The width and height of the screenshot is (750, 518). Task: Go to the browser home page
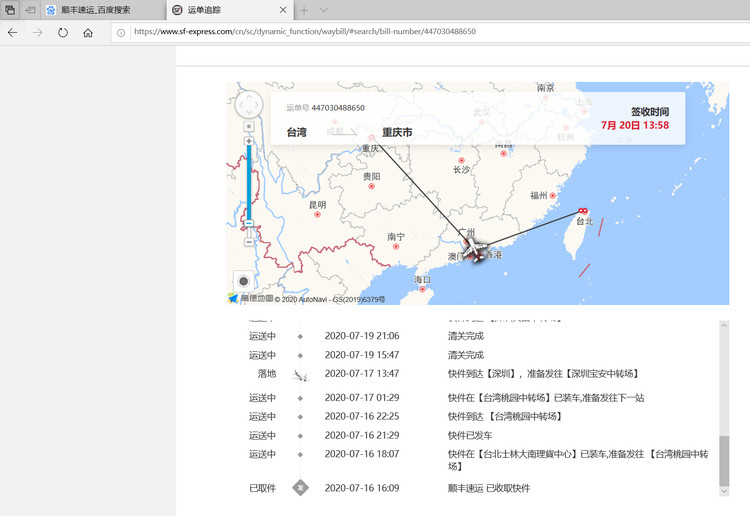coord(88,33)
